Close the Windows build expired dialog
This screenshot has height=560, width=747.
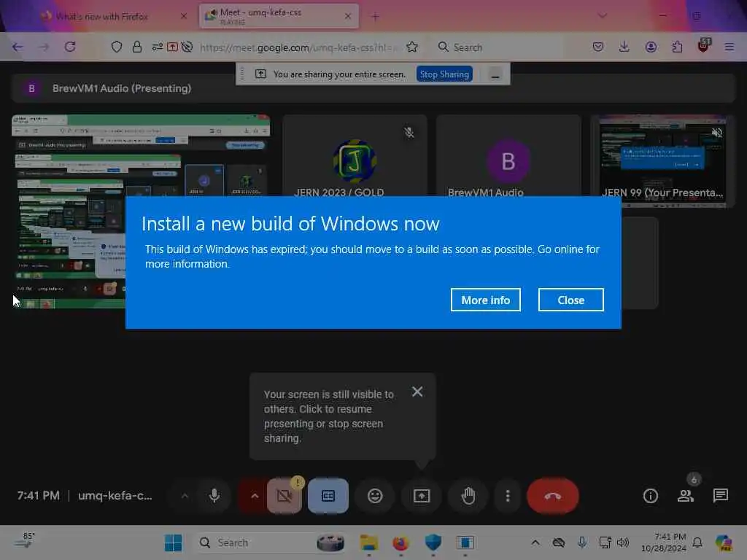(x=570, y=300)
